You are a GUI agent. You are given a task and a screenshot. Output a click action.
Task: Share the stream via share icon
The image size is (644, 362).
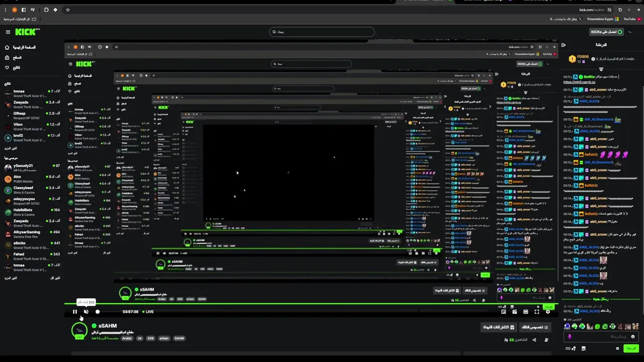[534, 340]
